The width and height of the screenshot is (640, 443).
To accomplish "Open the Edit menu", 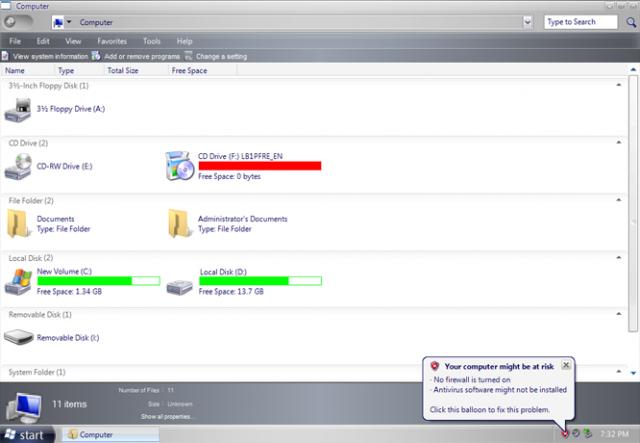I will pyautogui.click(x=43, y=41).
